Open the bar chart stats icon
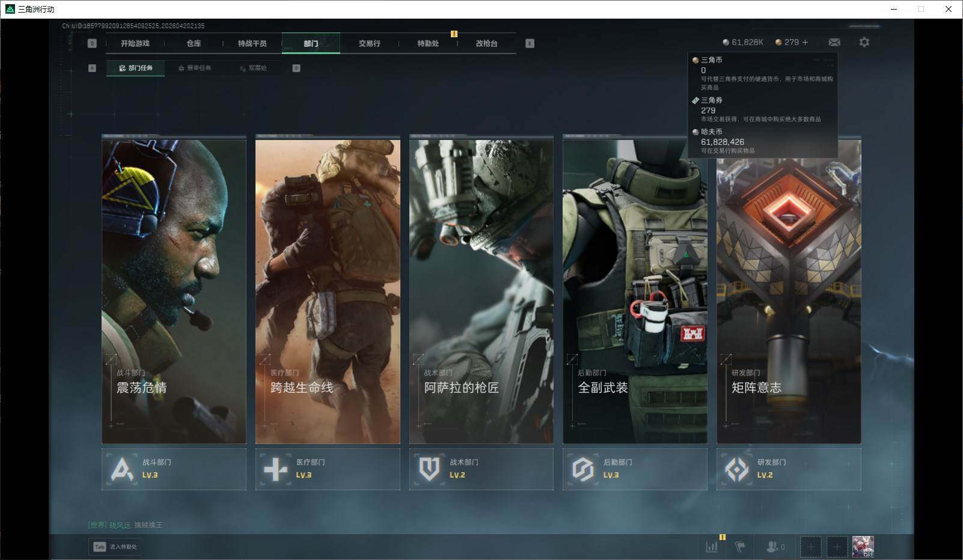Image resolution: width=963 pixels, height=560 pixels. 712,547
